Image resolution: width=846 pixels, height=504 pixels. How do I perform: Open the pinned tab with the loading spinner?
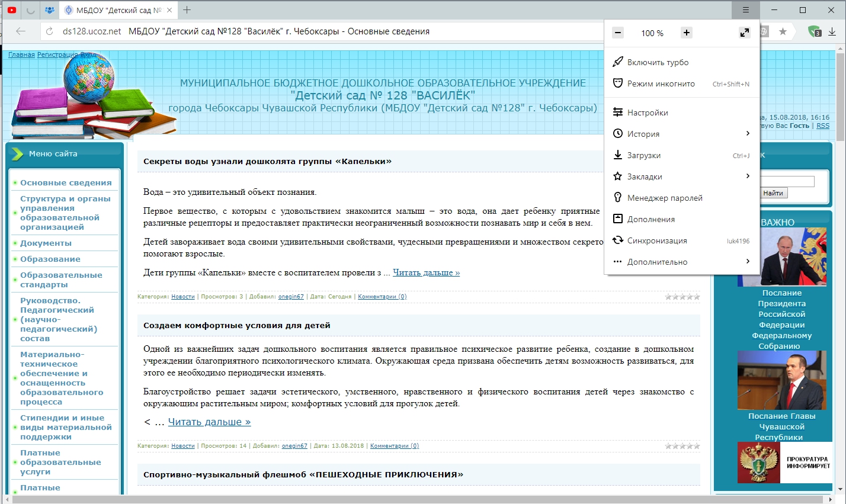(x=30, y=10)
